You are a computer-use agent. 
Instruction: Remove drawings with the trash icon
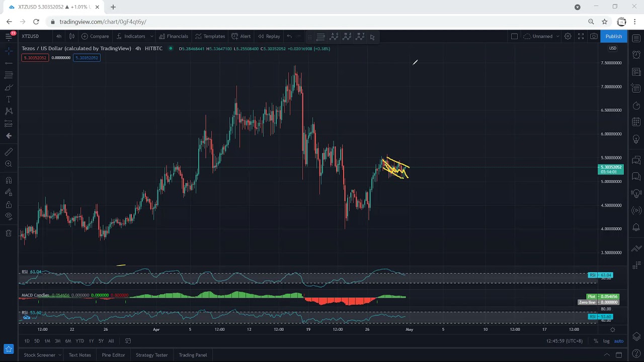coord(9,233)
